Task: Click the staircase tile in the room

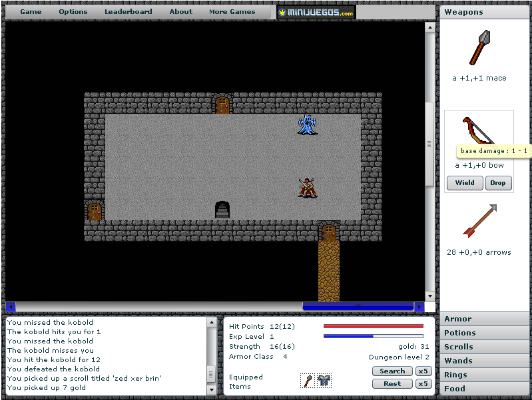Action: pyautogui.click(x=222, y=210)
